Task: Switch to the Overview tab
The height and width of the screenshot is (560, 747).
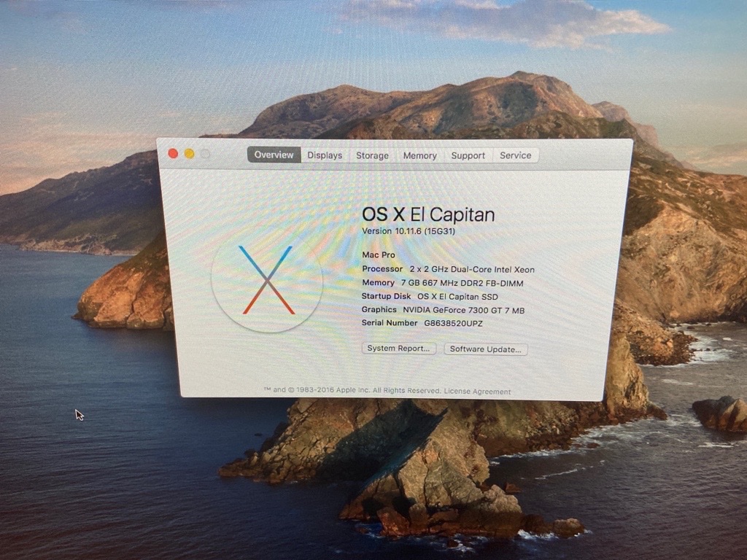Action: [274, 155]
